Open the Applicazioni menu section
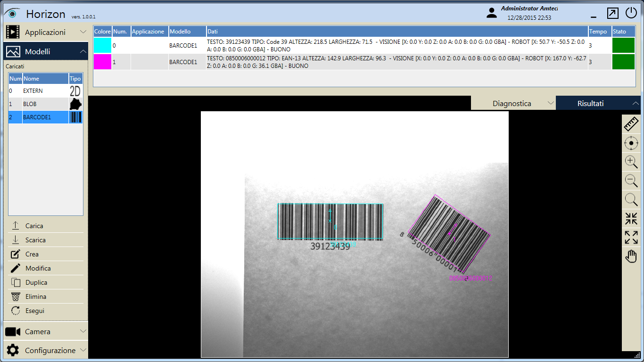Screen dimensions: 644x362 click(46, 32)
